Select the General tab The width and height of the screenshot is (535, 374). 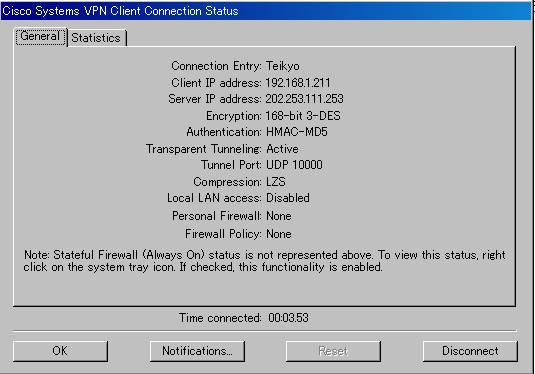pyautogui.click(x=40, y=37)
